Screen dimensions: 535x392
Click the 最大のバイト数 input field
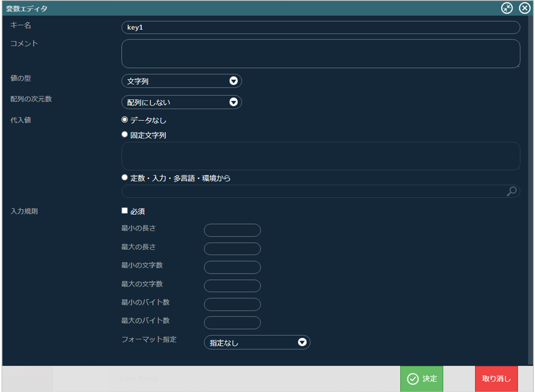pos(232,323)
